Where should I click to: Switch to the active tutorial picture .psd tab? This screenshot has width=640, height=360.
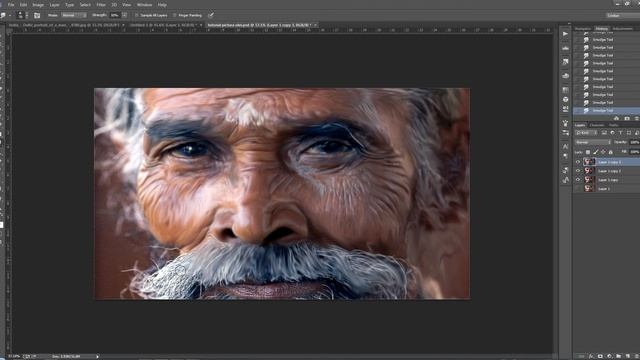pyautogui.click(x=258, y=25)
